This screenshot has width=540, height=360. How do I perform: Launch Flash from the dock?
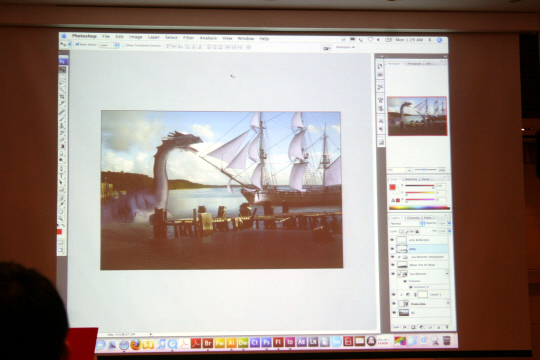pyautogui.click(x=278, y=342)
